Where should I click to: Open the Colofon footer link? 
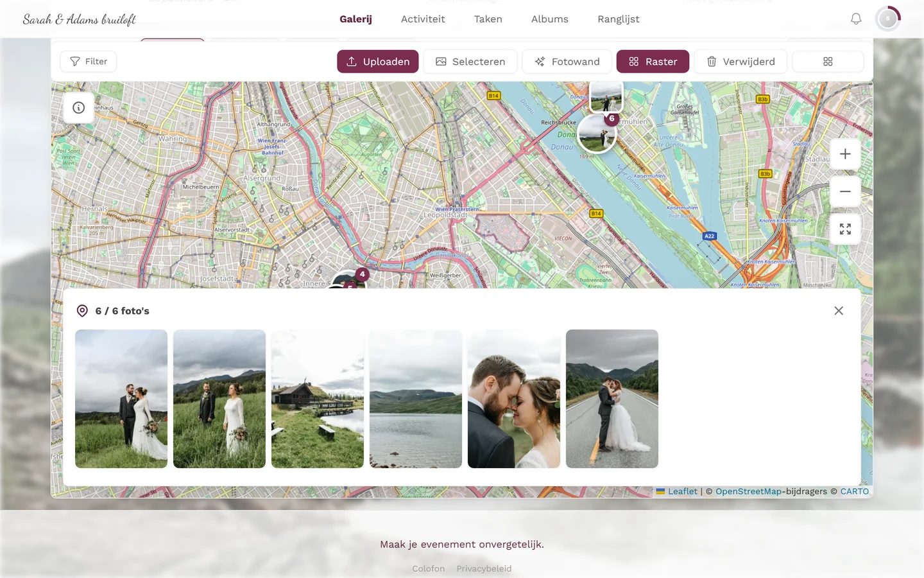[429, 568]
